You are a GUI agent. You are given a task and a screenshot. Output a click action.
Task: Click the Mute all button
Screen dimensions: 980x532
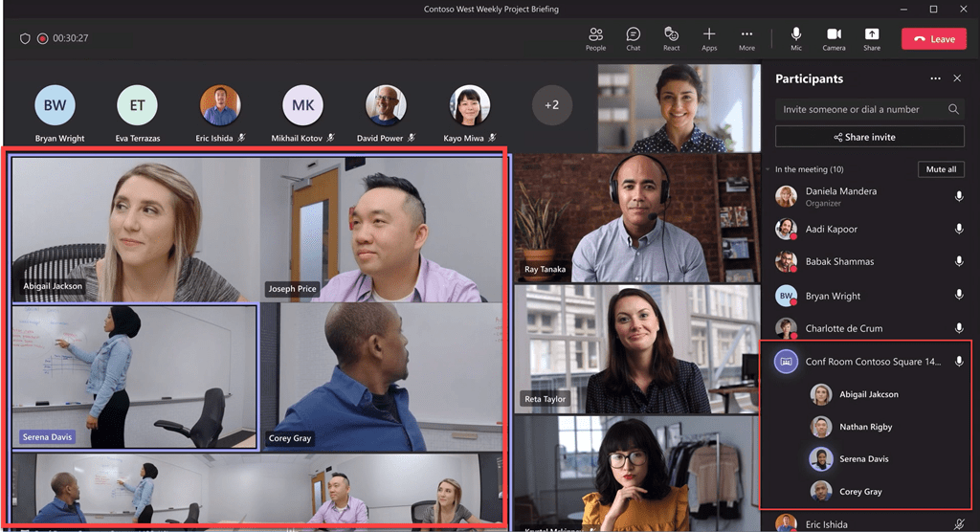[x=941, y=169]
